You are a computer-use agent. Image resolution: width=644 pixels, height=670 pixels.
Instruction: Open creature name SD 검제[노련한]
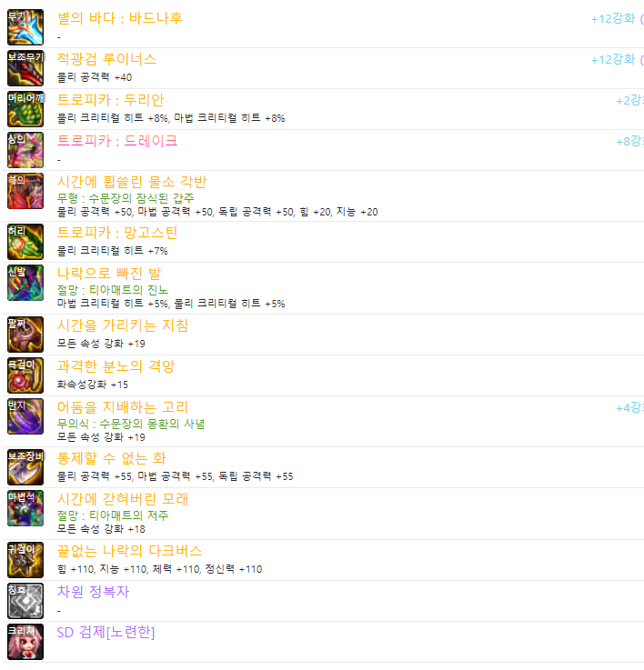pyautogui.click(x=106, y=633)
